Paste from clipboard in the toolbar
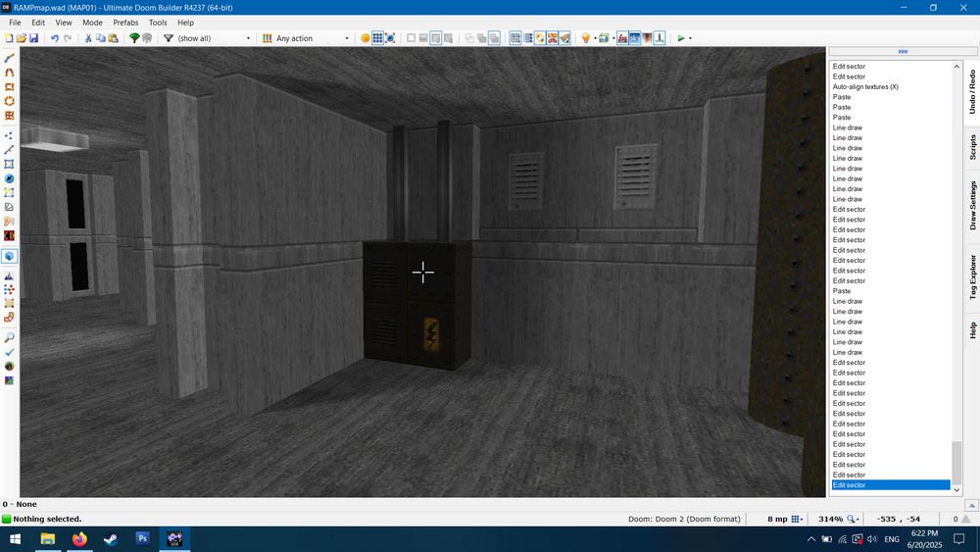 [x=113, y=38]
